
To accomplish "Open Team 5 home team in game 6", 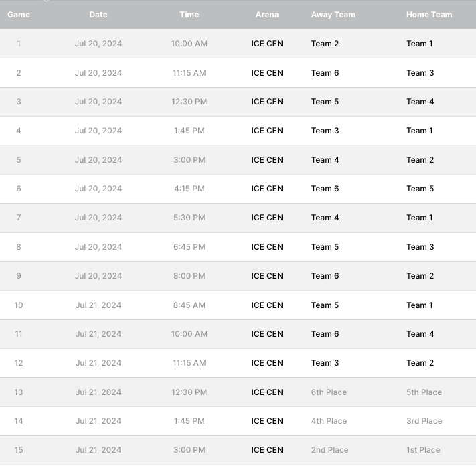I will (x=420, y=189).
